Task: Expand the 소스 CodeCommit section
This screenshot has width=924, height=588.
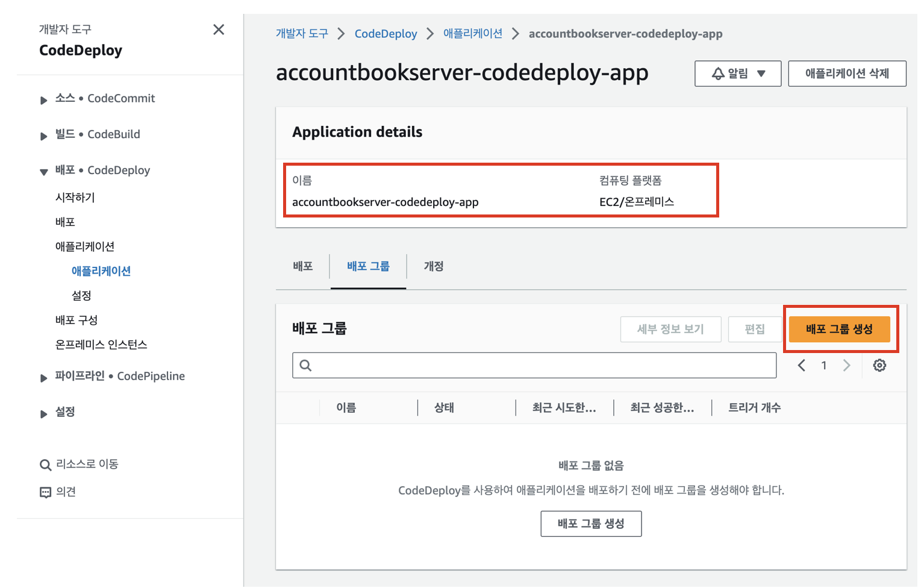Action: pos(43,100)
